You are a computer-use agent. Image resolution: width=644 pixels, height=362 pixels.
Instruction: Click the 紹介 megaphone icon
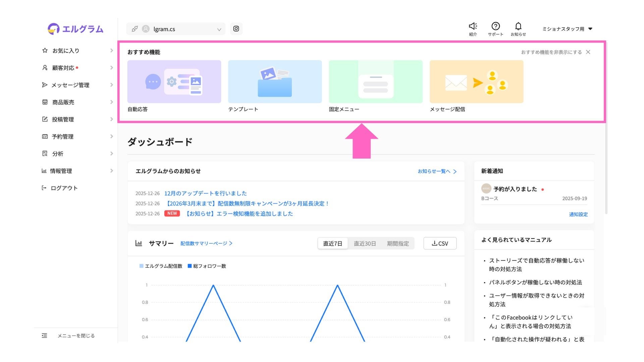473,26
